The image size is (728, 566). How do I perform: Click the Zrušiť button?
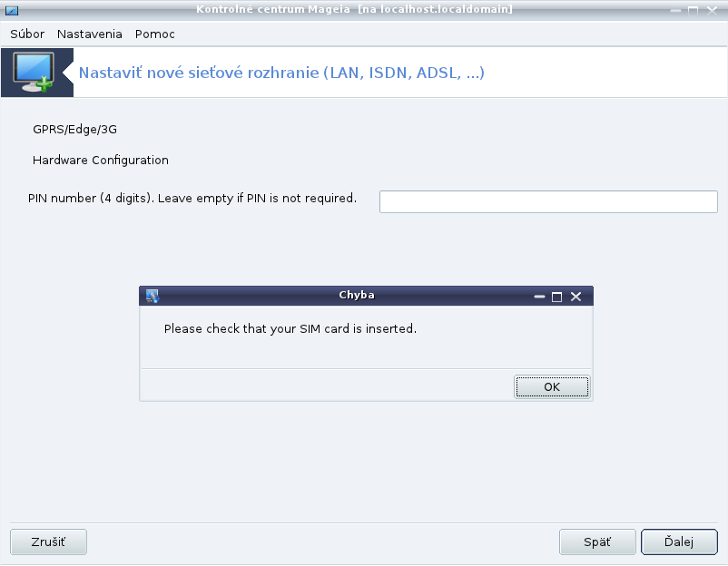pos(48,542)
